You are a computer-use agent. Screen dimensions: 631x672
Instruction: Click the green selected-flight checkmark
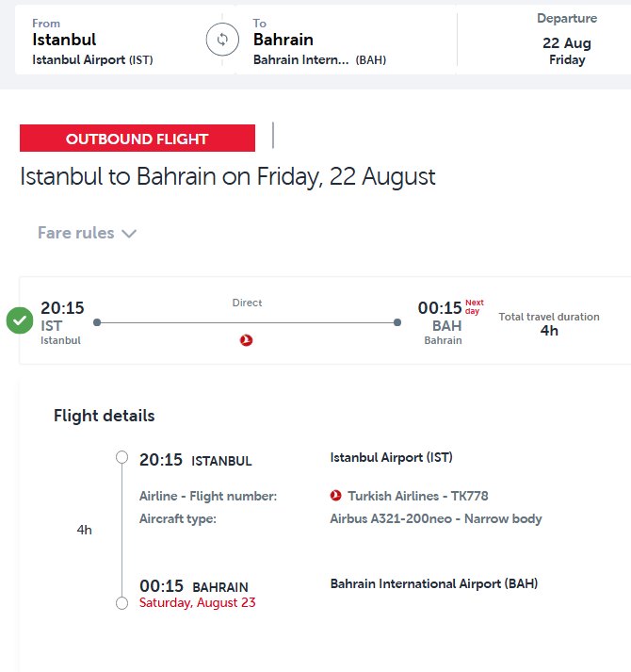point(20,320)
